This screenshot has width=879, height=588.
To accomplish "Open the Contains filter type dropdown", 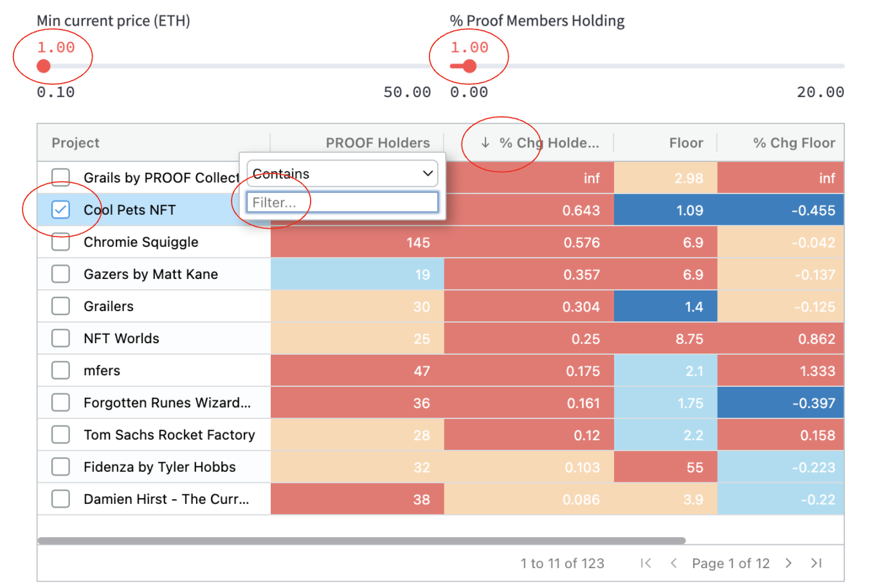I will (342, 174).
